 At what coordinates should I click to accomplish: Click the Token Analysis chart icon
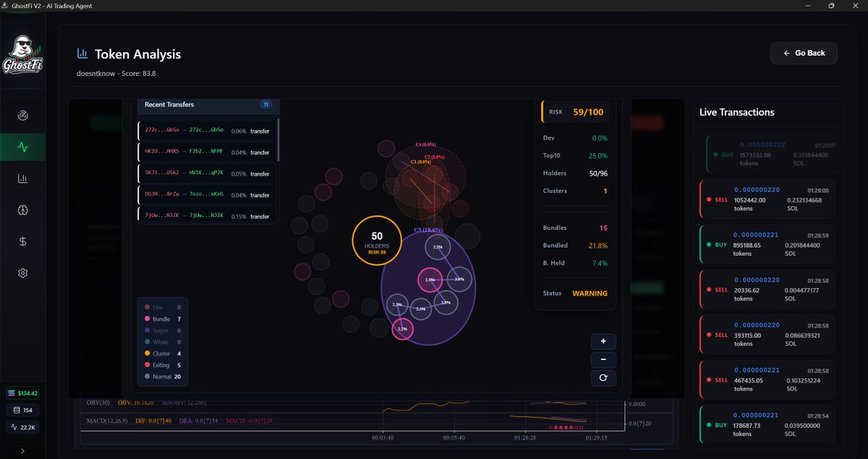click(x=82, y=54)
